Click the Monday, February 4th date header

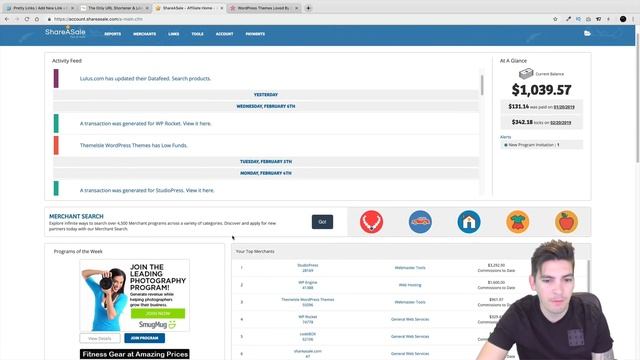266,173
